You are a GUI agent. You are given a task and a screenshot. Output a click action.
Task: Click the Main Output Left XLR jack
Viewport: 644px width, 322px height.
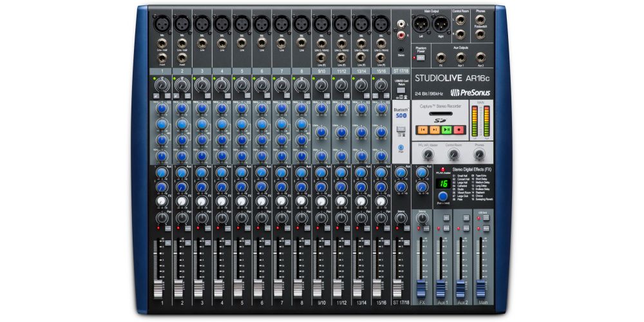421,23
